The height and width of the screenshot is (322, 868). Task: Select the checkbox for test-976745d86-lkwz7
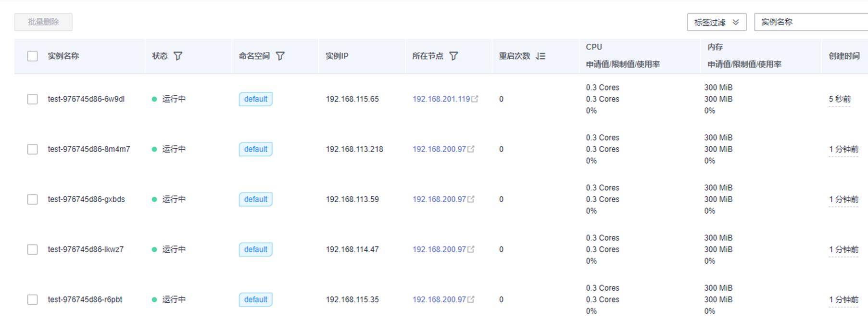point(33,249)
